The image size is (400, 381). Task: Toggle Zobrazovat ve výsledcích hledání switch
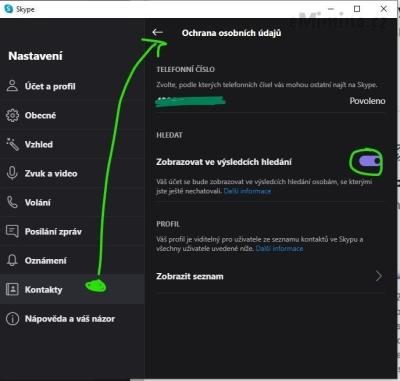(370, 161)
